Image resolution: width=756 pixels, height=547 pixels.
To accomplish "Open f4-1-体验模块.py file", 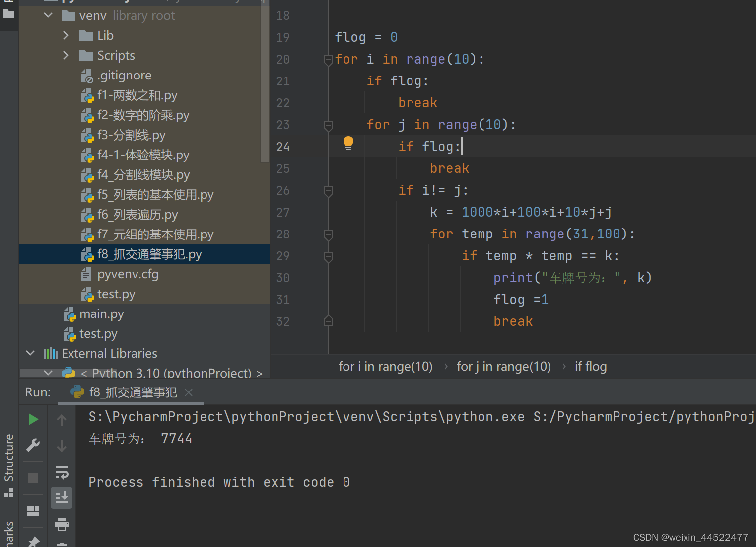I will coord(143,155).
